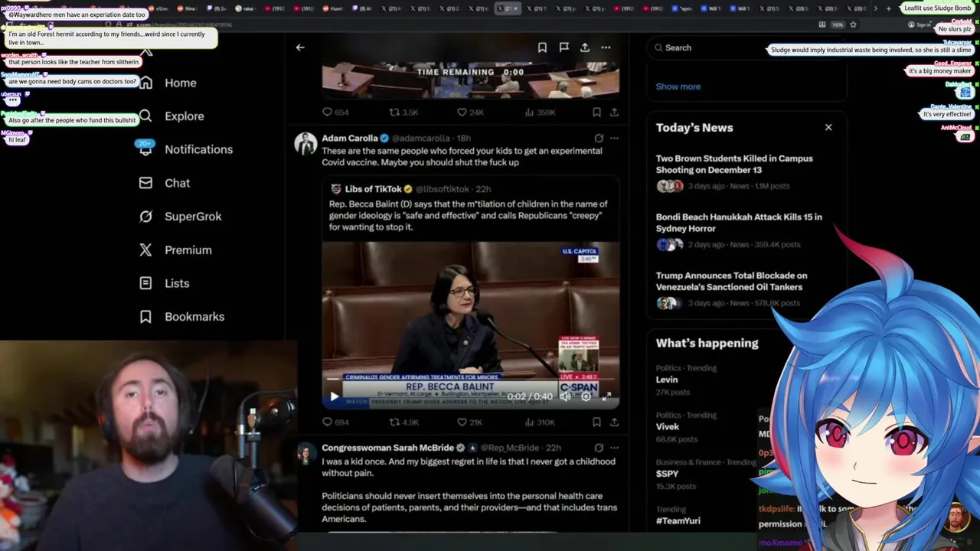Click share icon in the post header bar
Screen dimensions: 980x551
click(x=585, y=47)
